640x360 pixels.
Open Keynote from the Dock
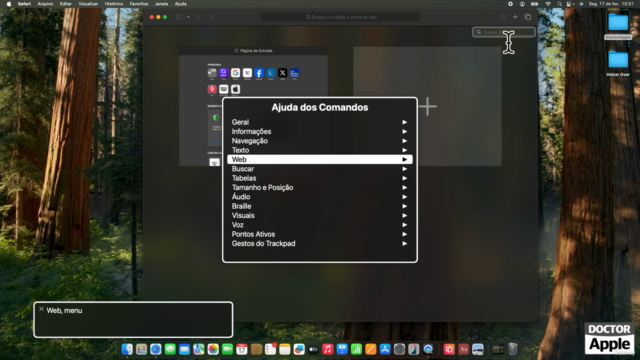pyautogui.click(x=342, y=349)
